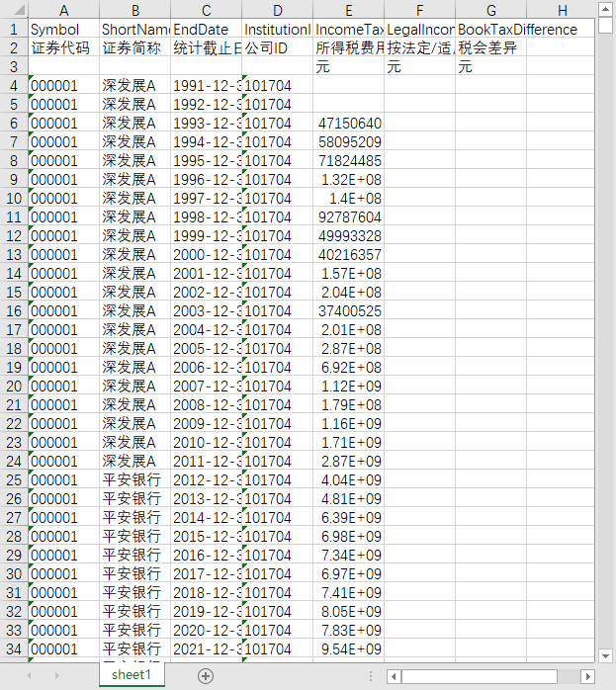Image resolution: width=616 pixels, height=690 pixels.
Task: Click horizontal scrollbar left arrow
Action: pos(394,676)
